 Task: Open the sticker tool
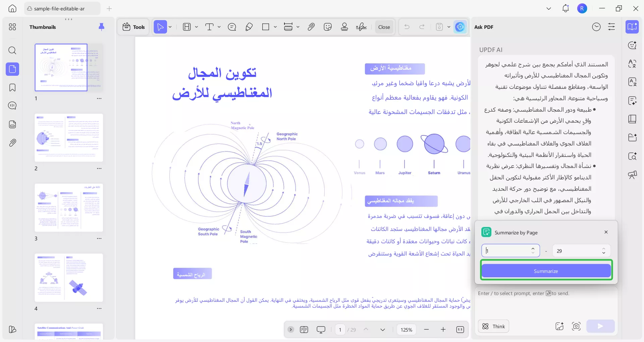328,27
